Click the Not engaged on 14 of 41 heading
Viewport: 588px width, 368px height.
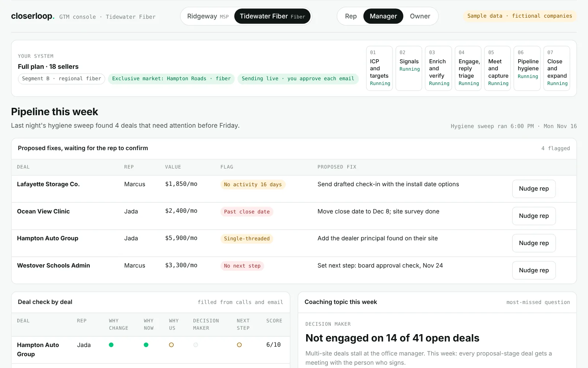click(392, 338)
